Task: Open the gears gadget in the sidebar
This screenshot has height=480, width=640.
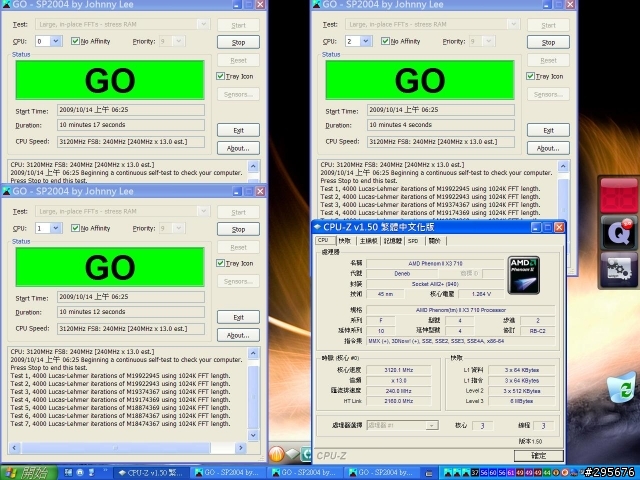Action: pos(618,269)
